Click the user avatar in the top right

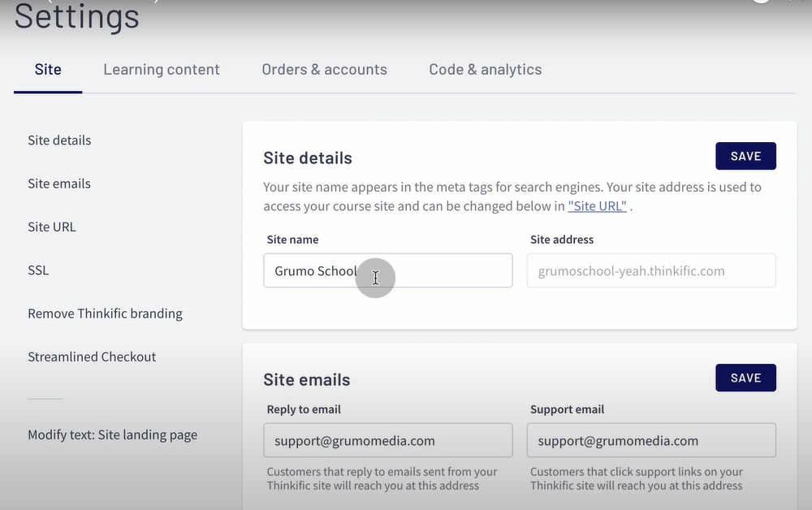pyautogui.click(x=761, y=2)
